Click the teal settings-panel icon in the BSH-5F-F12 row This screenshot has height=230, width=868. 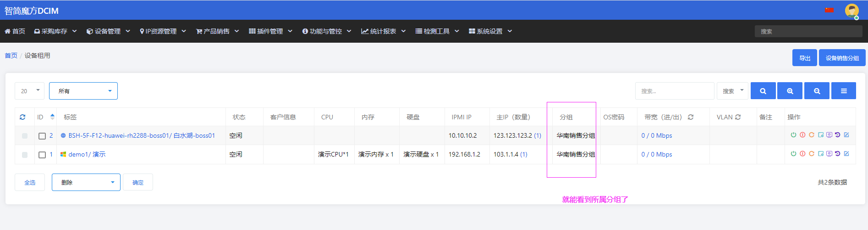click(821, 135)
